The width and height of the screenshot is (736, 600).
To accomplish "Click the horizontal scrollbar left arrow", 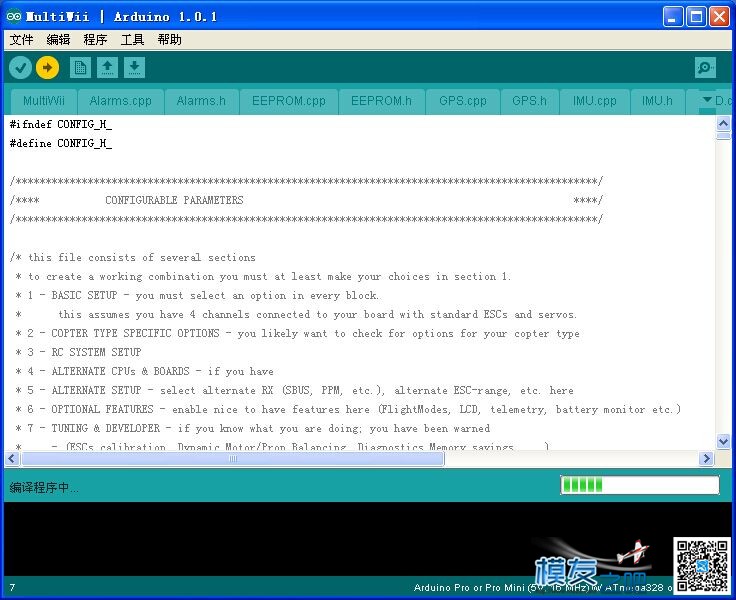I will (12, 459).
